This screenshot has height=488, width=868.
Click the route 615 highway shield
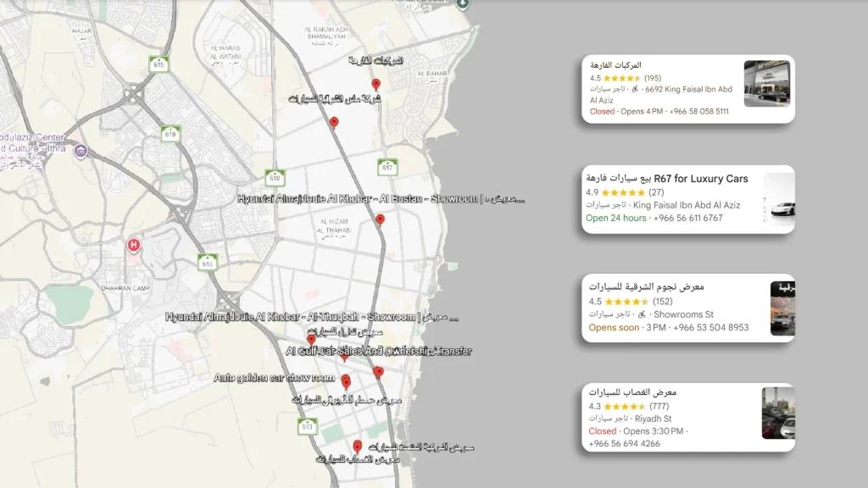pyautogui.click(x=159, y=64)
